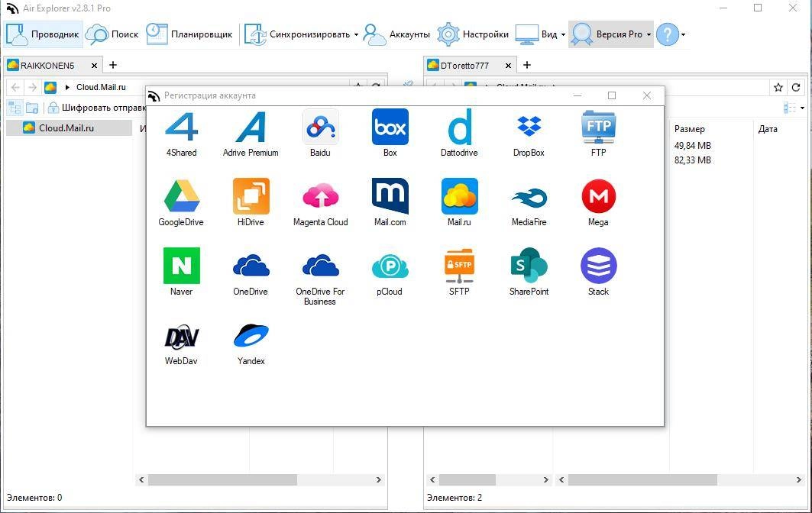
Task: Create new folder in left pane
Action: (x=32, y=108)
